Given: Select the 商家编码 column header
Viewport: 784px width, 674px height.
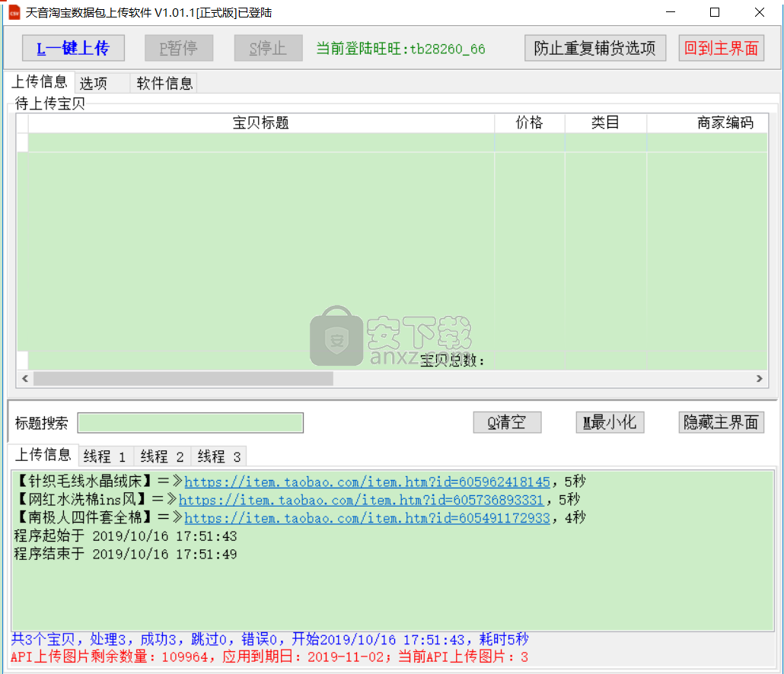Looking at the screenshot, I should pos(707,123).
